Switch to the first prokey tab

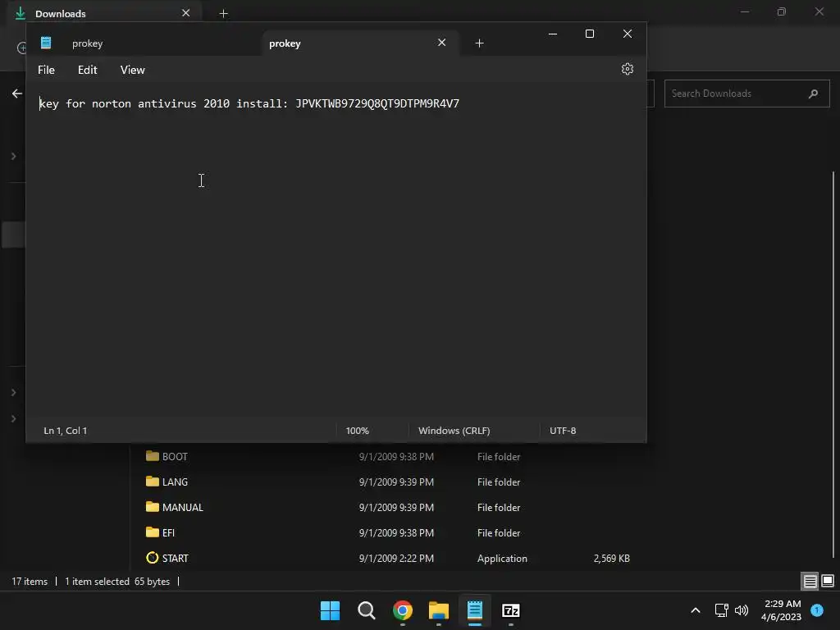[x=87, y=43]
